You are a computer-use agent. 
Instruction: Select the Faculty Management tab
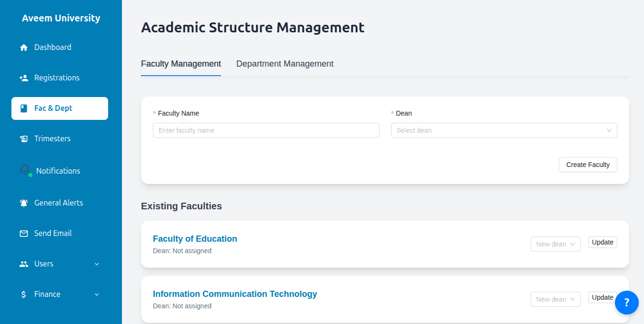coord(181,63)
